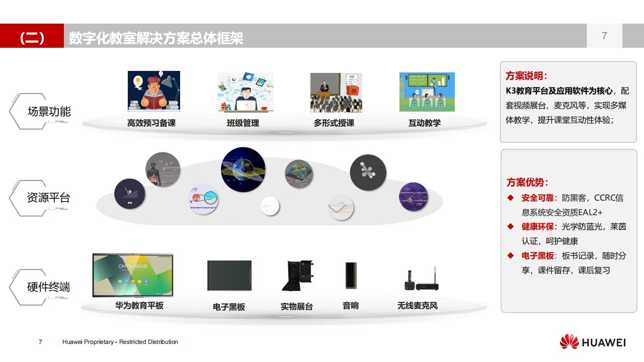Click the page number 7 box

(605, 35)
